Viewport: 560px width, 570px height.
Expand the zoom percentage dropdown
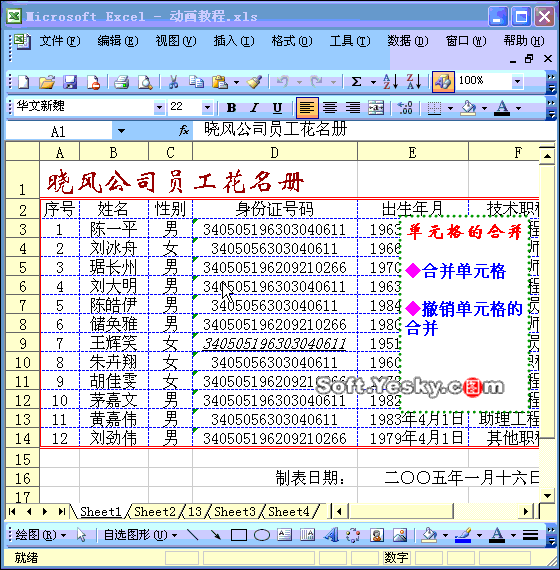point(517,81)
